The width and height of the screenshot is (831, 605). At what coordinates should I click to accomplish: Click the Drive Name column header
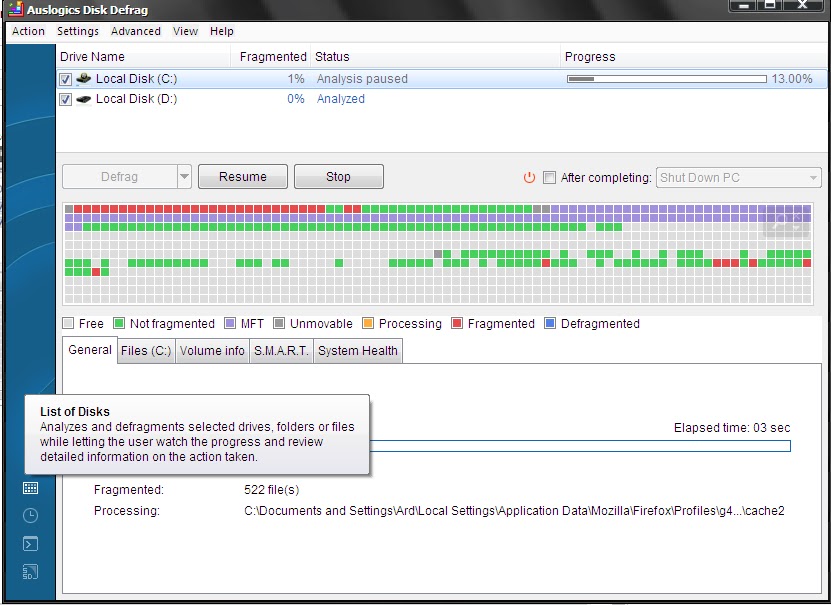tap(143, 57)
